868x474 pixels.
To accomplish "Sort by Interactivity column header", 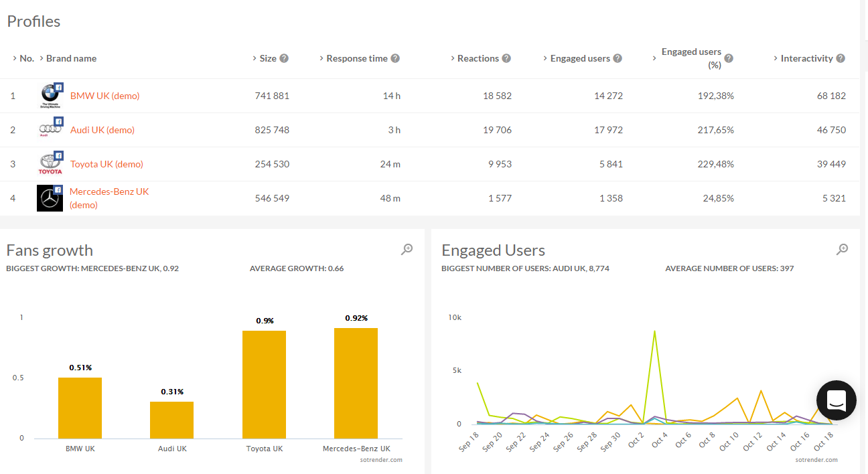I will [806, 58].
